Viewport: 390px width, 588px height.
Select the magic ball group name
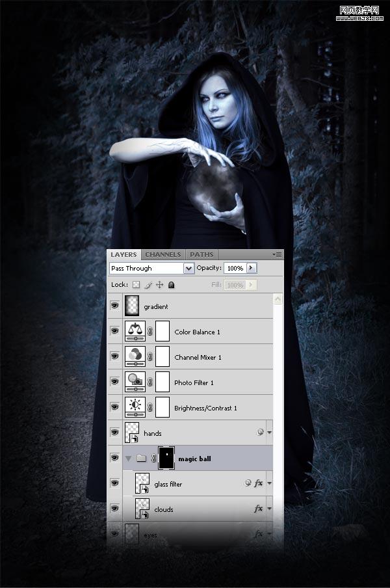tap(194, 459)
